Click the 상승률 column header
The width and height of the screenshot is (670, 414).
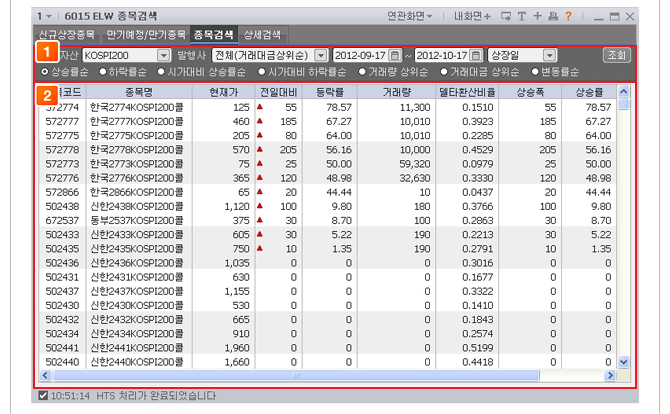coord(589,91)
